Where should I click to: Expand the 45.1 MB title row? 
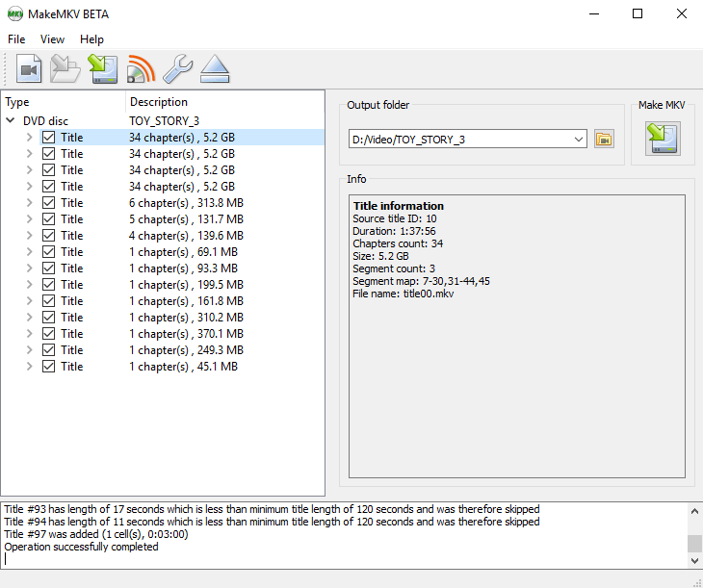(x=30, y=367)
